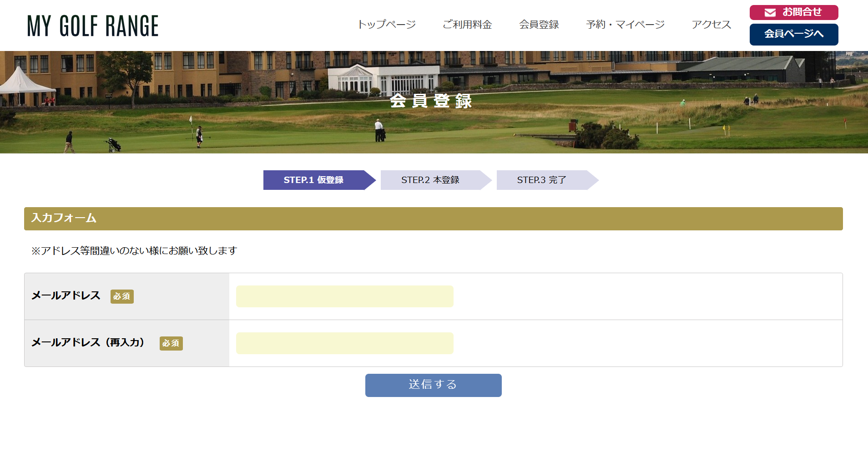
Task: Click the 必須 badge beside メールアドレス
Action: coord(122,296)
